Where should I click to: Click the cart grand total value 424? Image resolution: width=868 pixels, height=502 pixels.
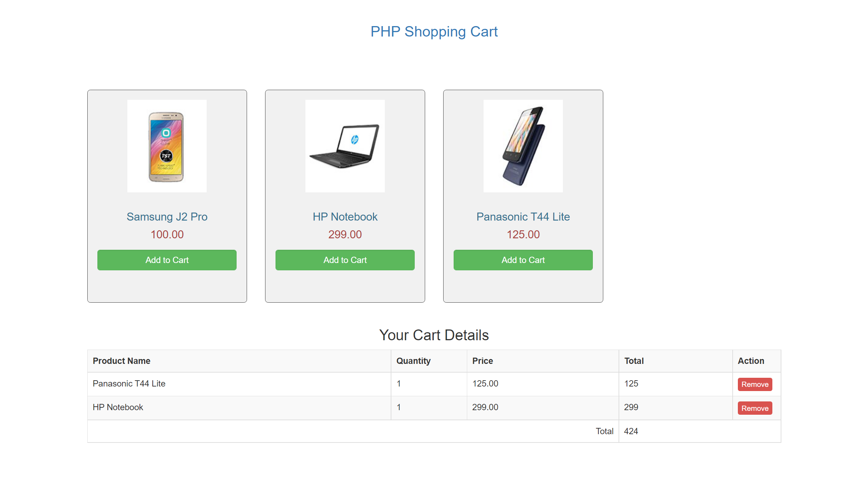[631, 431]
